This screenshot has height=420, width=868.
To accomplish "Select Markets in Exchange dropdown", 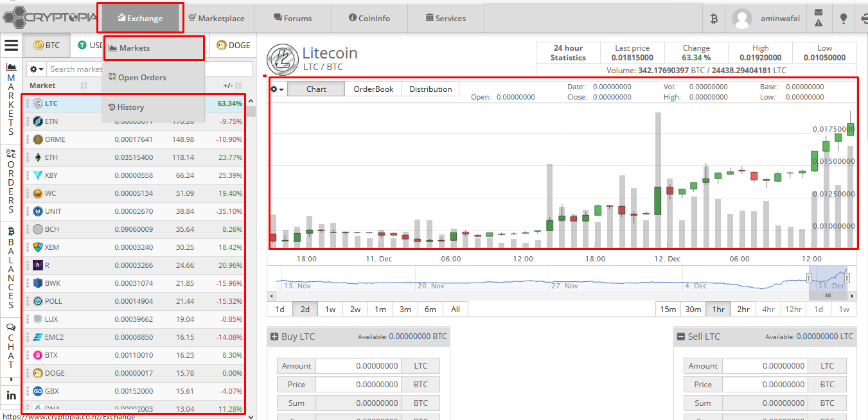I will click(x=154, y=48).
